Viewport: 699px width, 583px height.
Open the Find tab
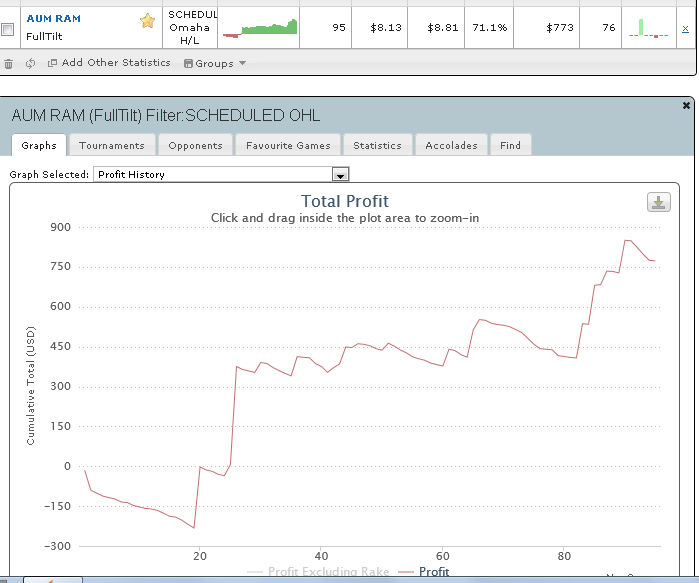point(510,145)
